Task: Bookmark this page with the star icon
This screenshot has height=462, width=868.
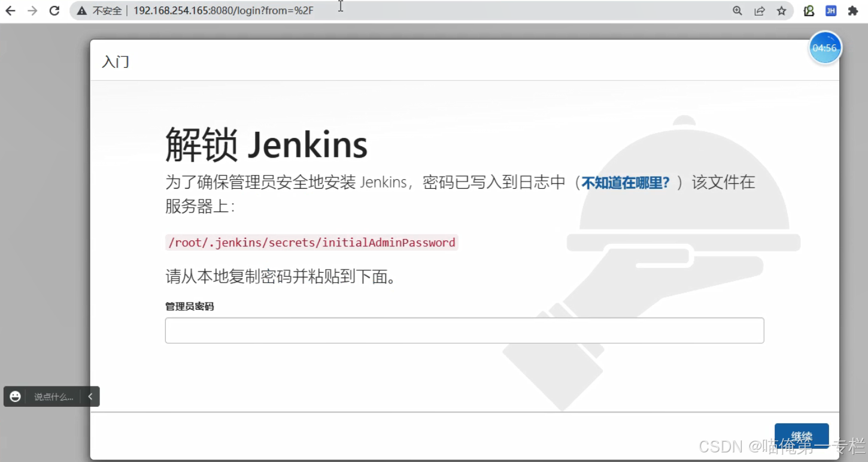Action: tap(781, 11)
